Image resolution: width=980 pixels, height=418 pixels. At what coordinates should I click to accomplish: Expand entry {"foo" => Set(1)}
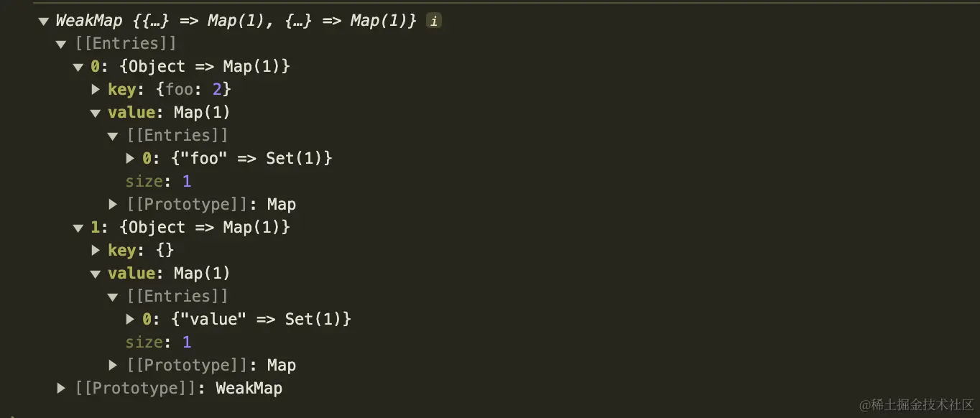click(130, 158)
